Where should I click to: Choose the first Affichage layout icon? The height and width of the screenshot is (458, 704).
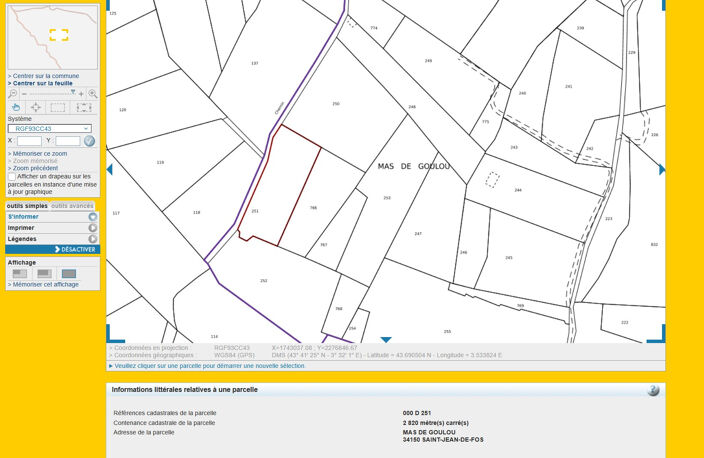point(19,273)
